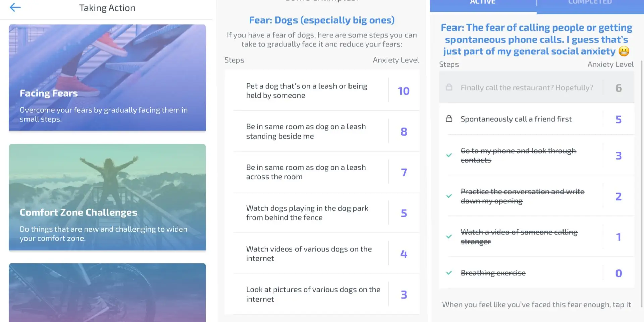Image resolution: width=644 pixels, height=322 pixels.
Task: Click the scrollbar on the phone calls fear screen
Action: (641, 184)
